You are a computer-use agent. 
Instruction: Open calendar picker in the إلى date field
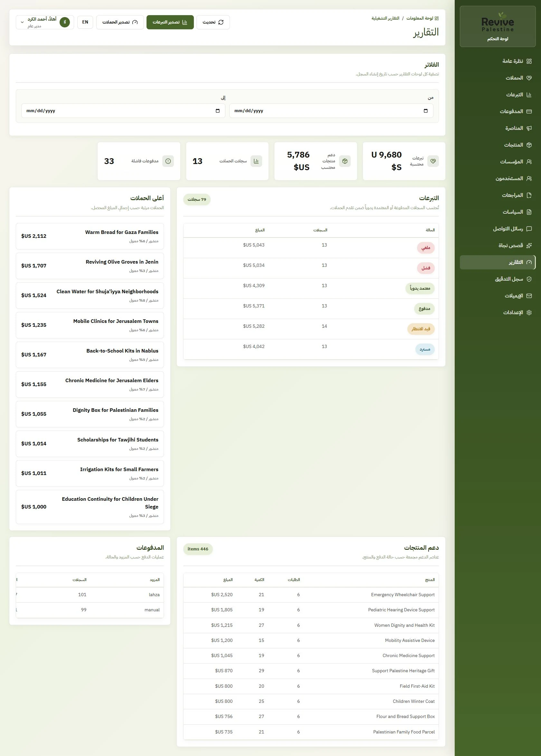click(218, 111)
